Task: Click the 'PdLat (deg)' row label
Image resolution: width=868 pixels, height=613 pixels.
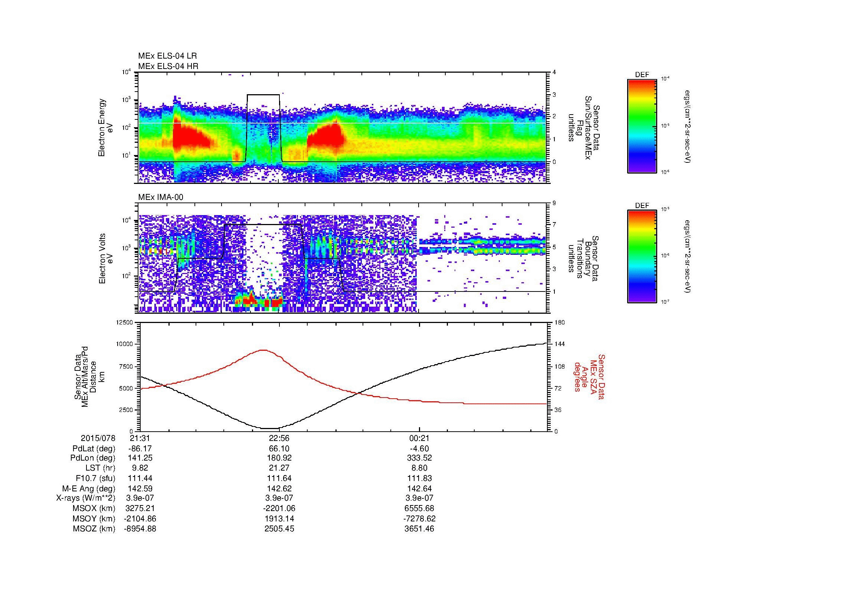Action: click(x=94, y=449)
